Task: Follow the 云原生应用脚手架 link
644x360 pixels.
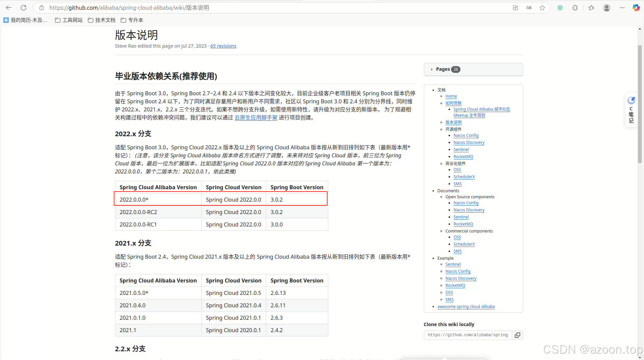Action: click(256, 117)
